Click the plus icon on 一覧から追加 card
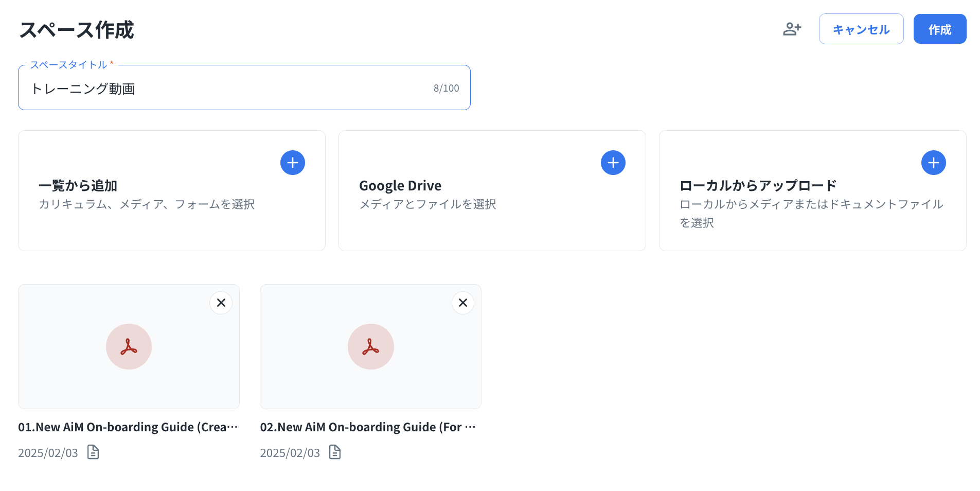Image resolution: width=980 pixels, height=491 pixels. (x=293, y=163)
